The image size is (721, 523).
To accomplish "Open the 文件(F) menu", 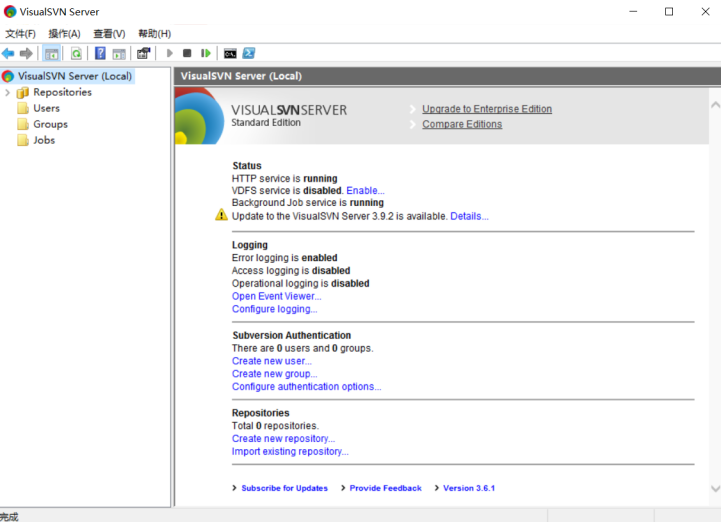I will click(x=20, y=34).
